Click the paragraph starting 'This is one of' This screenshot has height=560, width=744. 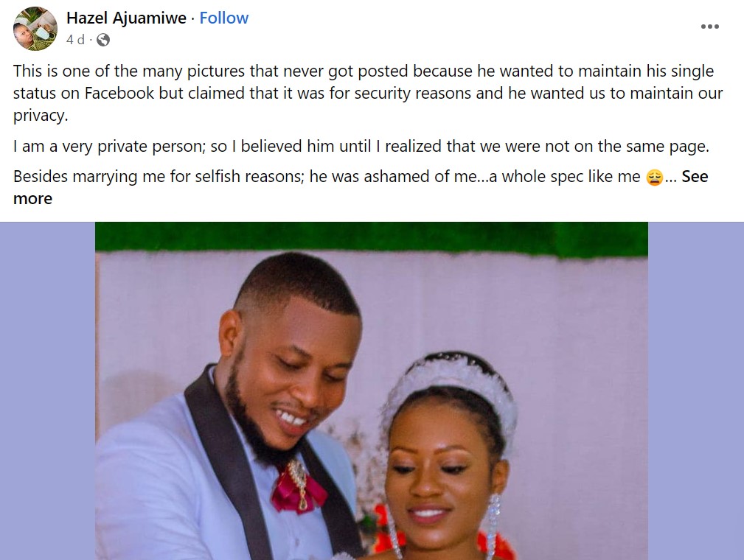click(x=368, y=93)
